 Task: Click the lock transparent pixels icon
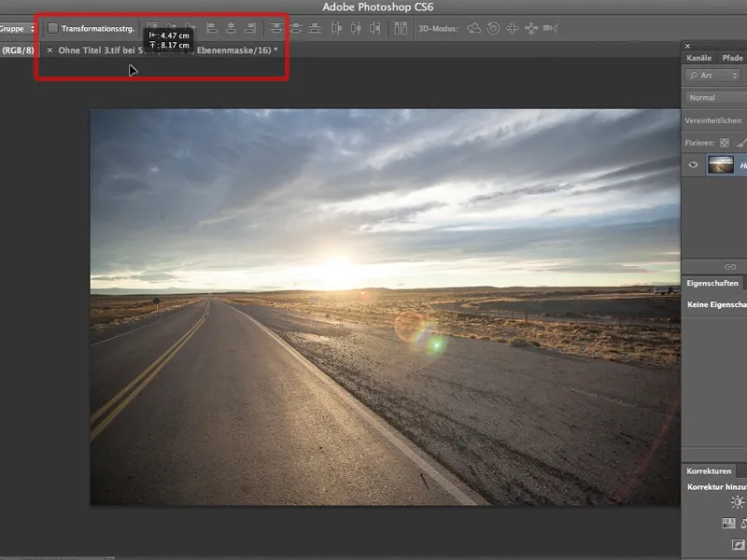click(x=725, y=143)
